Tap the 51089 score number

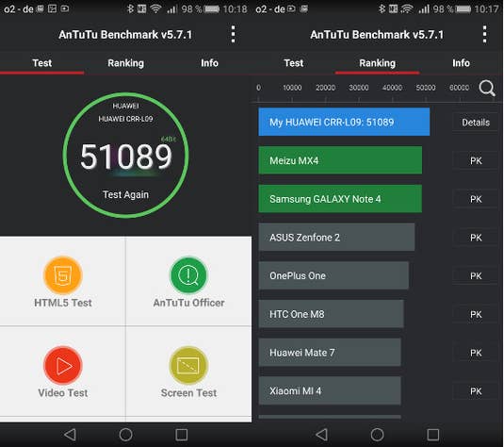[x=126, y=157]
